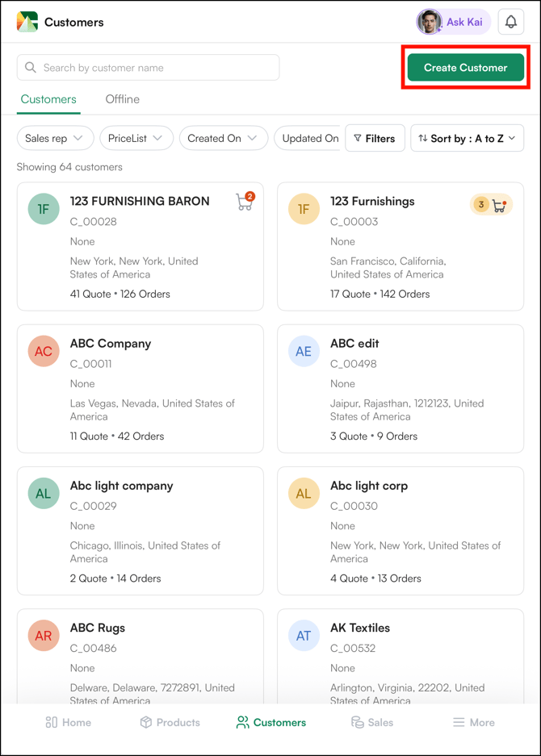This screenshot has height=756, width=541.
Task: Expand the PriceList filter dropdown
Action: point(136,139)
